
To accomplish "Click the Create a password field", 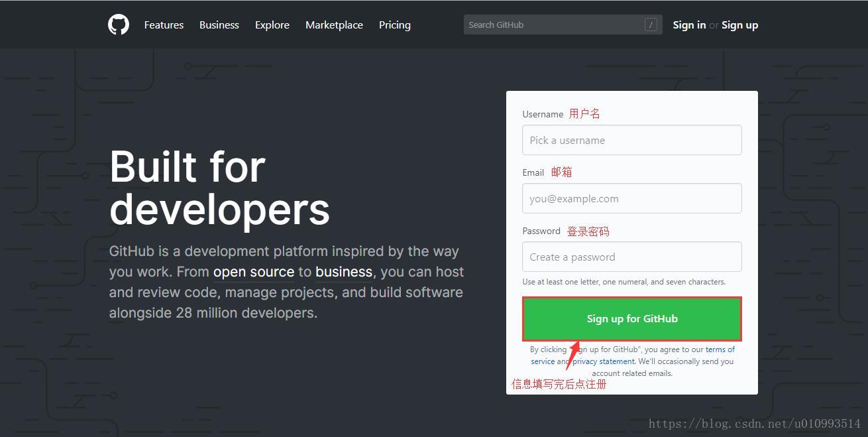I will coord(631,257).
